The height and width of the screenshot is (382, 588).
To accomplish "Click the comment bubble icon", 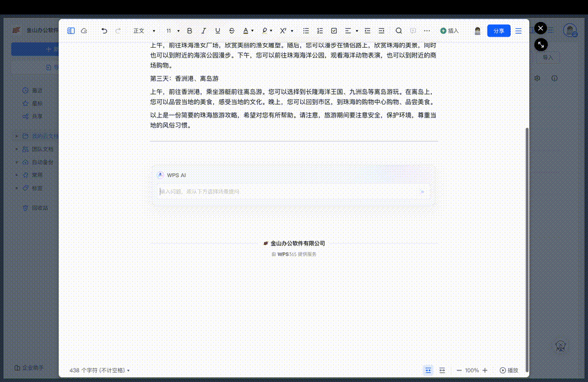I will point(412,30).
